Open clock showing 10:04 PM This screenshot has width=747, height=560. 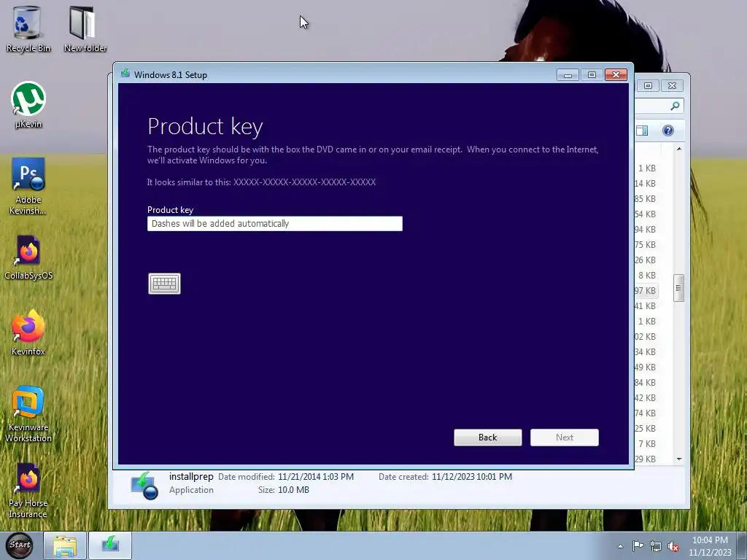pos(710,546)
